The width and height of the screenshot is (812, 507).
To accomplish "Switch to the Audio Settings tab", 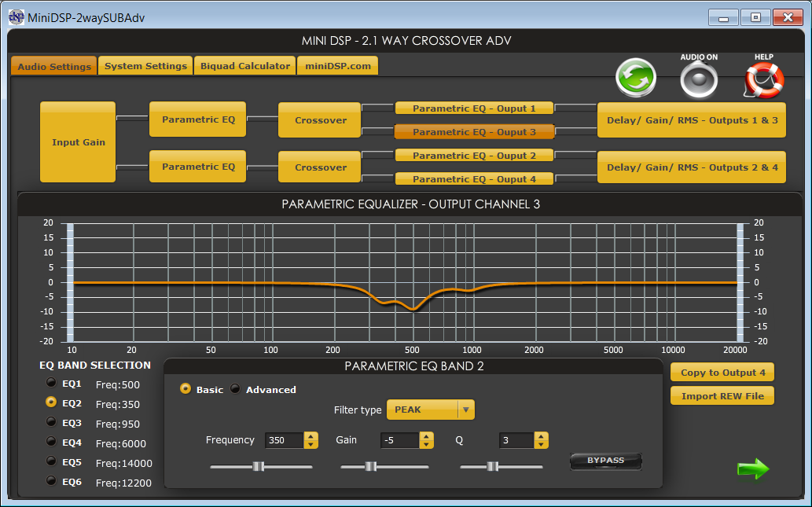I will click(54, 66).
